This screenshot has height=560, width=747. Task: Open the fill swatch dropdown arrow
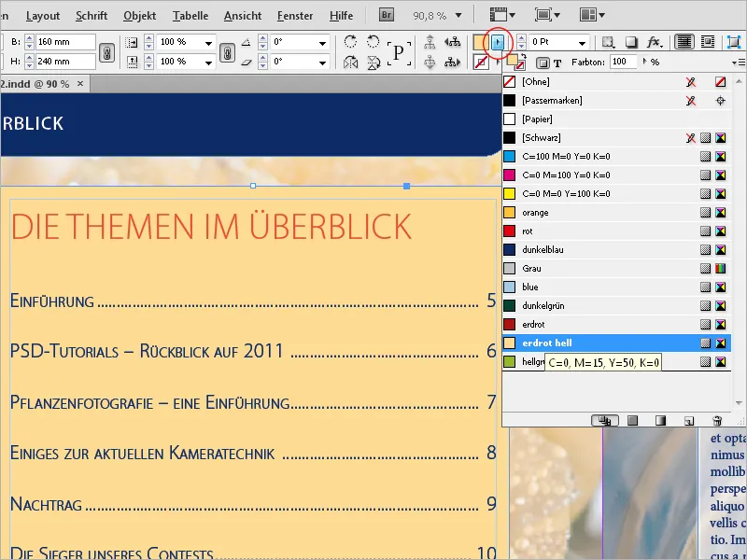(498, 42)
